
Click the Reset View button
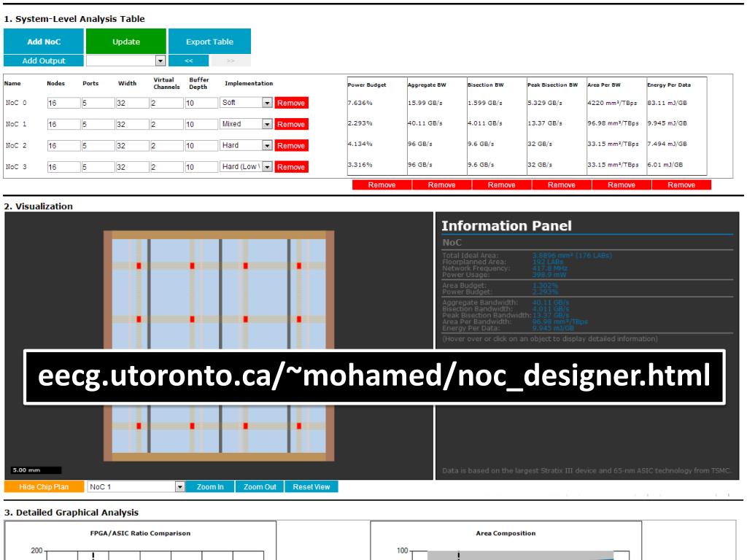[311, 486]
